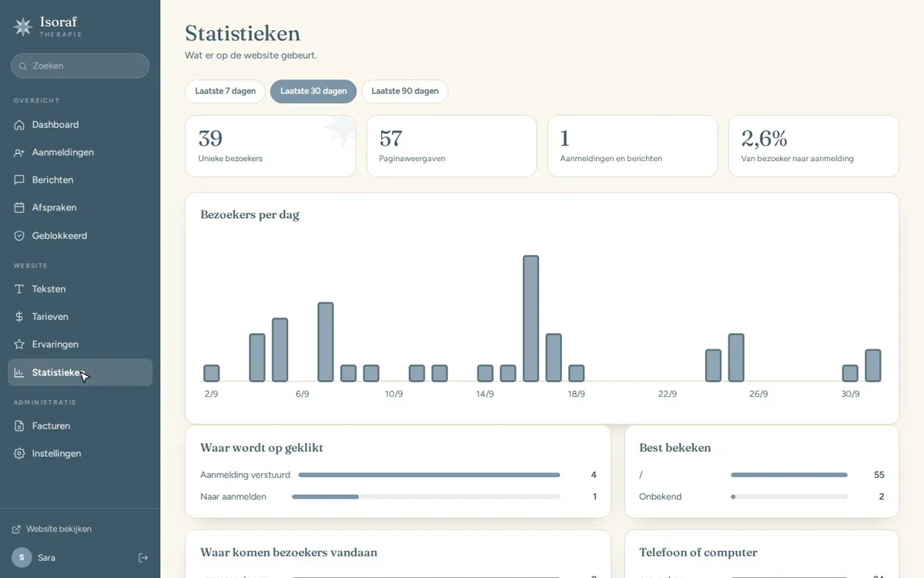Image resolution: width=924 pixels, height=578 pixels.
Task: Open the Teksten page
Action: tap(80, 290)
